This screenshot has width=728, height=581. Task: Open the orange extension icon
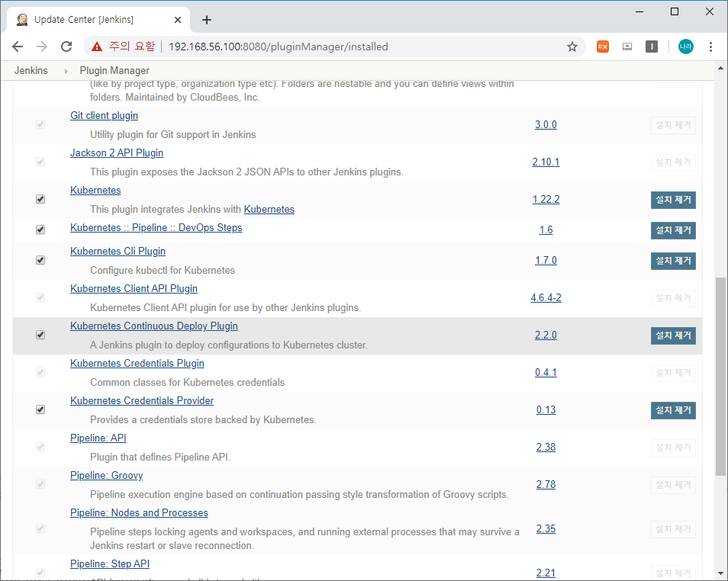[x=603, y=47]
